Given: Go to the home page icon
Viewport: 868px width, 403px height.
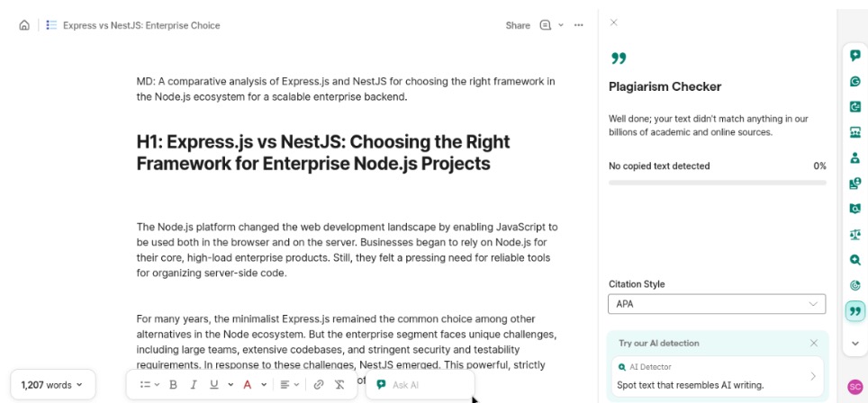Looking at the screenshot, I should [x=24, y=25].
